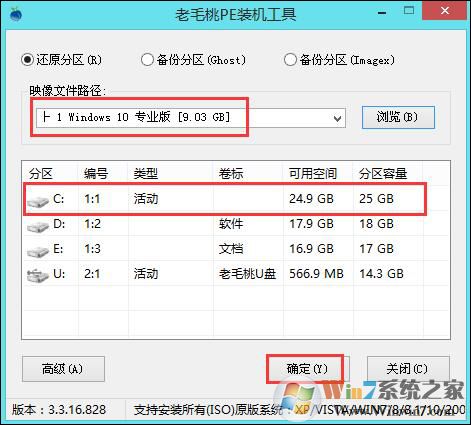Click the 25 GB capacity cell

pos(376,199)
